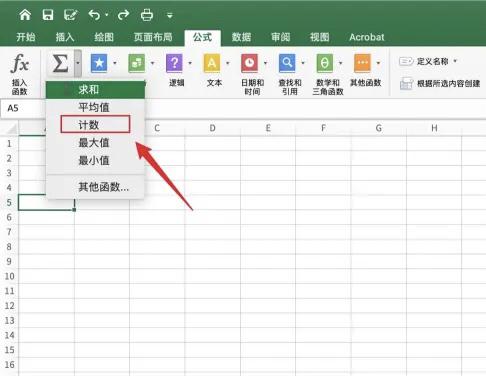Click the AutoSum sigma icon
Viewport: 486px width, 376px height.
tap(60, 63)
